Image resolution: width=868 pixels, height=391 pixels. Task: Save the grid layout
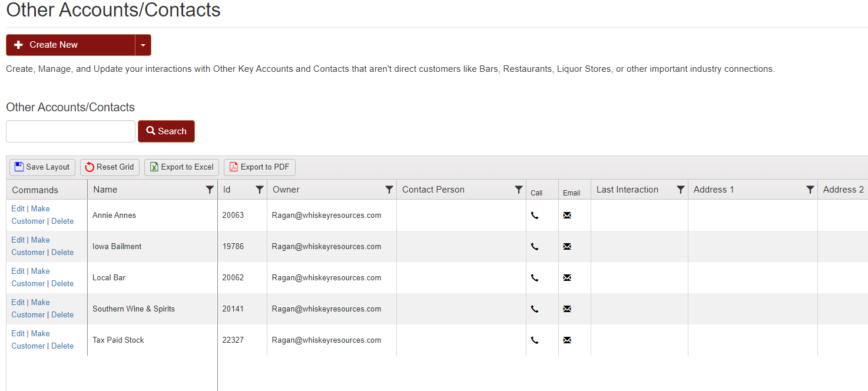point(42,167)
